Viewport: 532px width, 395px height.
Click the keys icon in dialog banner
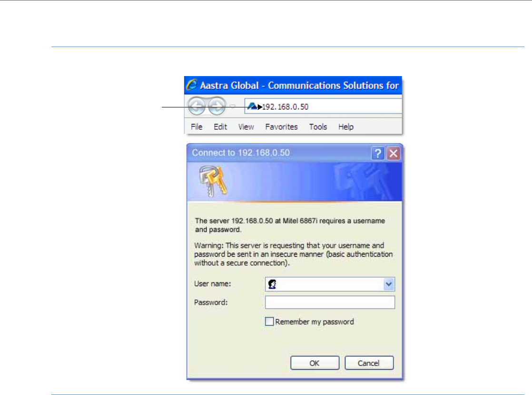pos(213,181)
